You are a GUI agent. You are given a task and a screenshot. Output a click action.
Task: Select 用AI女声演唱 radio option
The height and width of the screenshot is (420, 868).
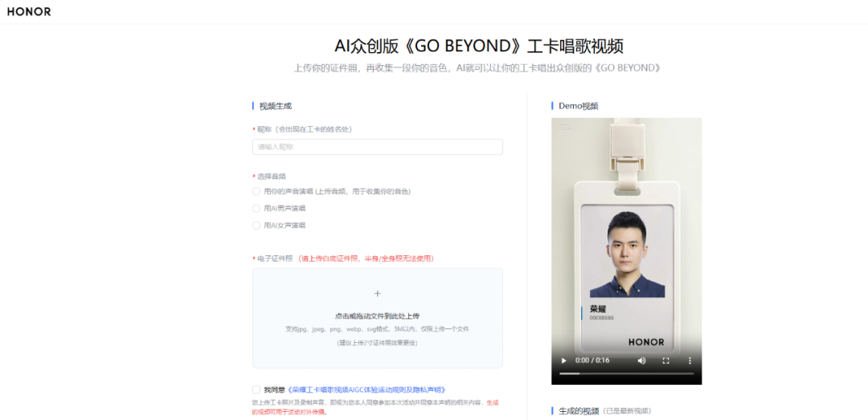(x=256, y=225)
